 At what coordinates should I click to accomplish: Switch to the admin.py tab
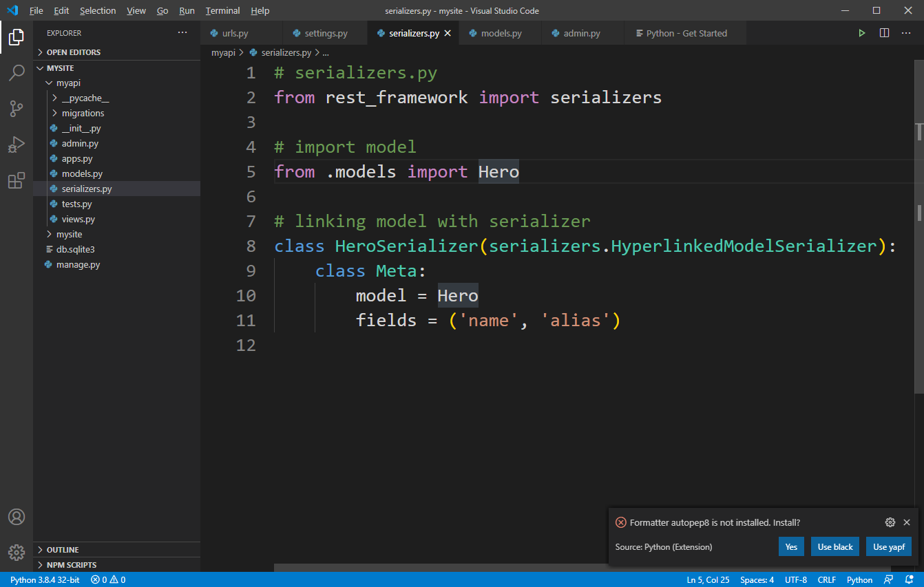tap(582, 33)
